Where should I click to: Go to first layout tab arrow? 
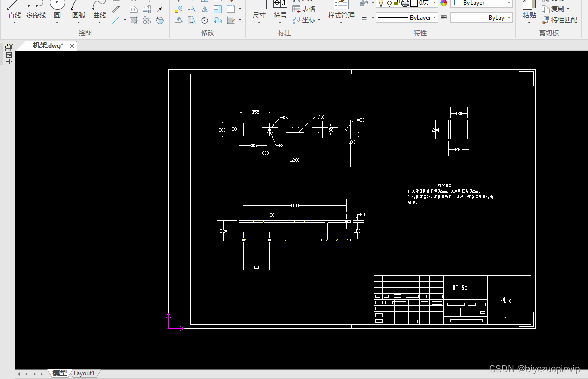click(18, 374)
